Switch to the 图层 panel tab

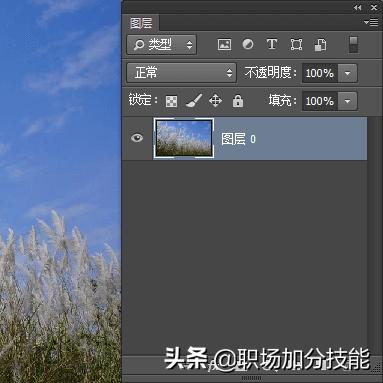141,23
